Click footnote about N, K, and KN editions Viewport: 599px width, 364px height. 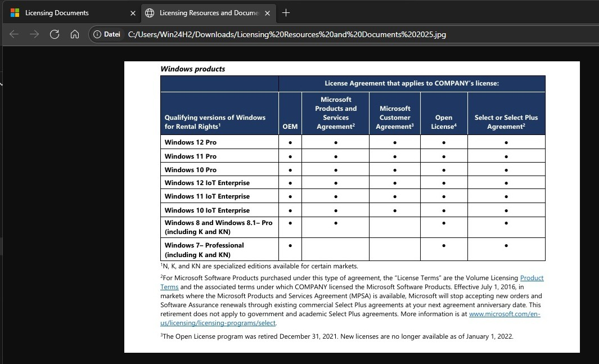click(x=259, y=266)
